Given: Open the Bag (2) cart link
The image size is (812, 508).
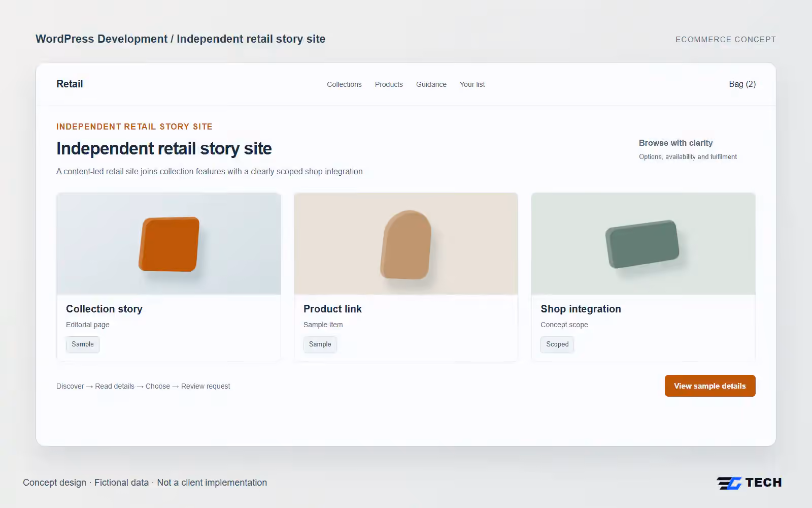Looking at the screenshot, I should pyautogui.click(x=742, y=84).
